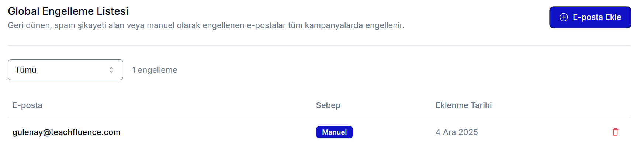This screenshot has width=644, height=163.
Task: Click the E-posta column header
Action: point(27,105)
